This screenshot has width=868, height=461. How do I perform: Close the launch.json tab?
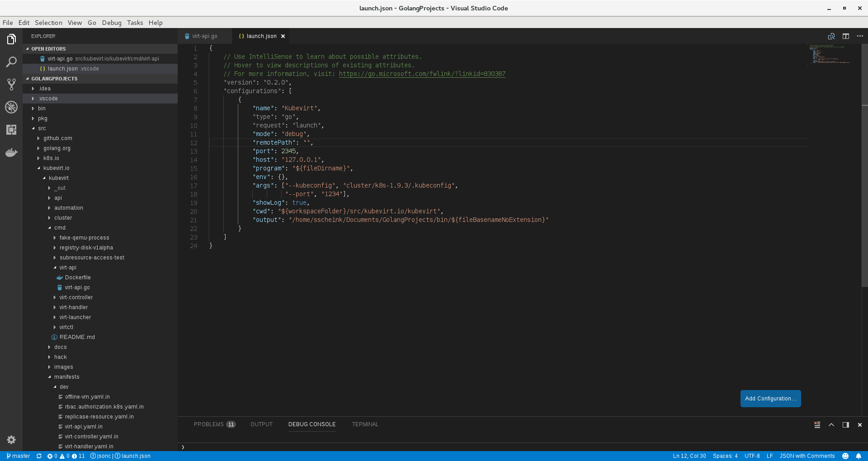pos(283,36)
